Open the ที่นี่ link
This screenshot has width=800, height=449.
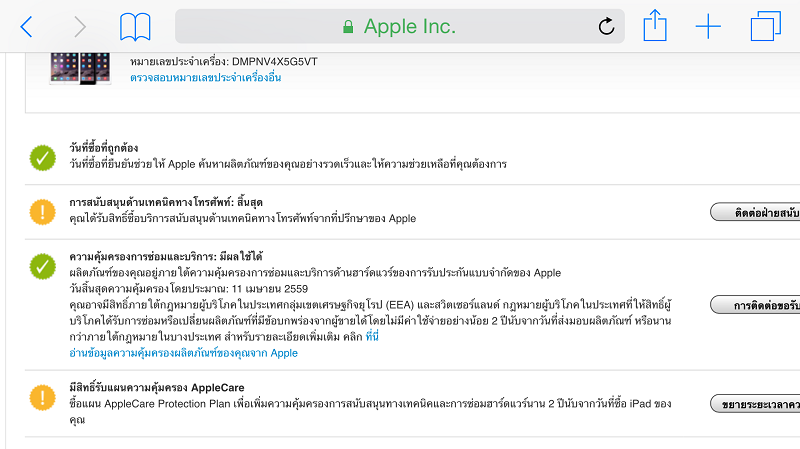tap(372, 337)
